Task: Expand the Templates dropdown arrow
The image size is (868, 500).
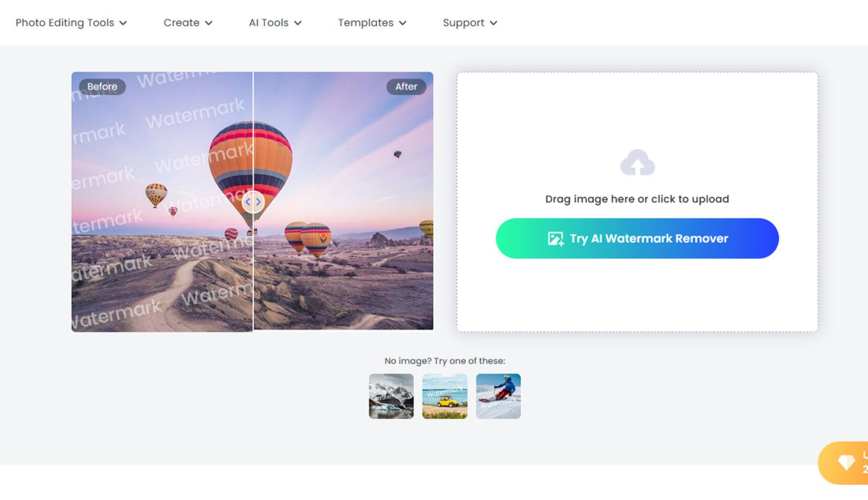Action: pos(402,23)
